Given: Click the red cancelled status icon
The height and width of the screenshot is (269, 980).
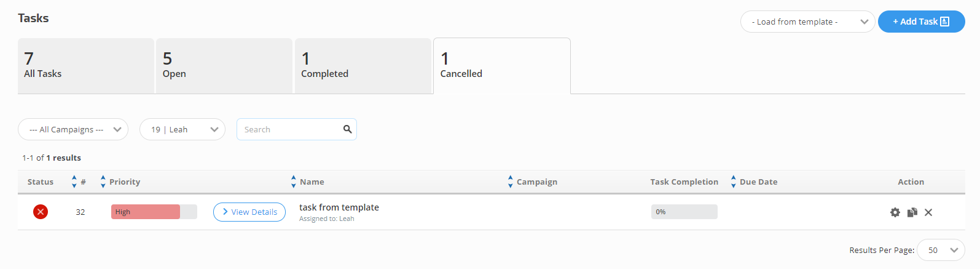Looking at the screenshot, I should pyautogui.click(x=41, y=212).
